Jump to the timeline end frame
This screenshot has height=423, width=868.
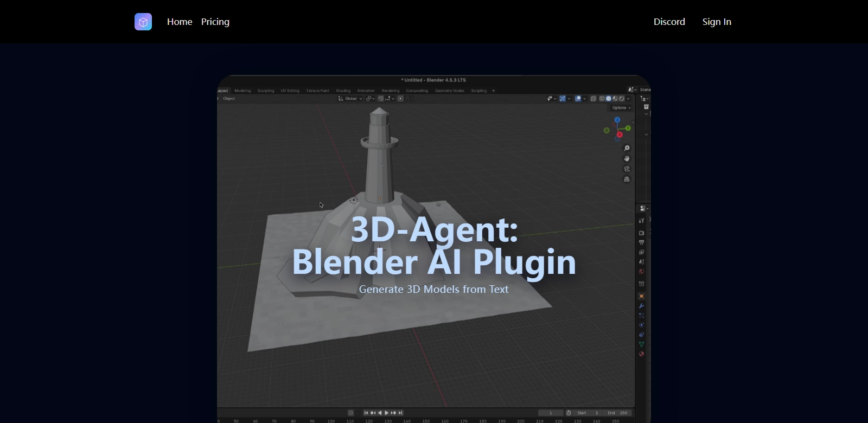tap(400, 413)
